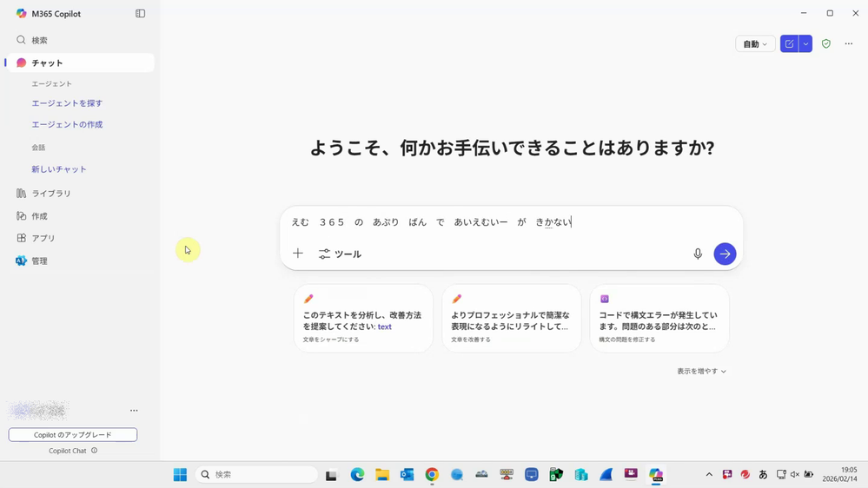
Task: Click the new chat compose button
Action: click(x=789, y=43)
